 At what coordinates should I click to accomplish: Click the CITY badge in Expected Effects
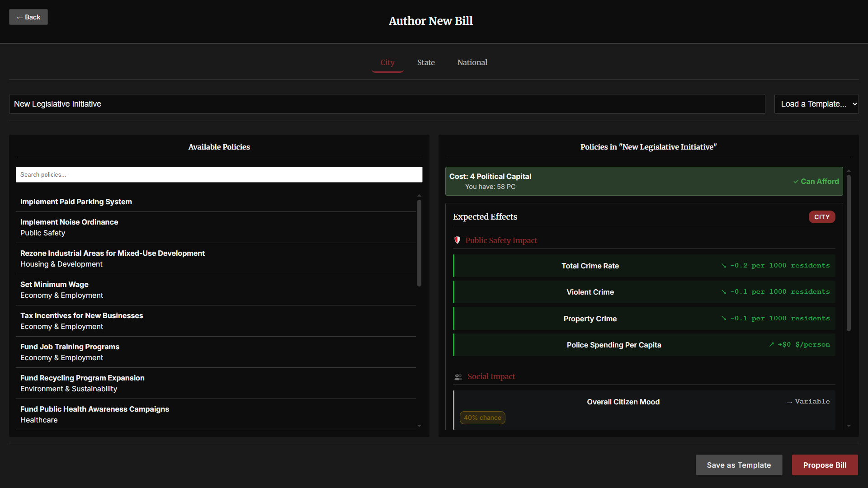pyautogui.click(x=821, y=217)
